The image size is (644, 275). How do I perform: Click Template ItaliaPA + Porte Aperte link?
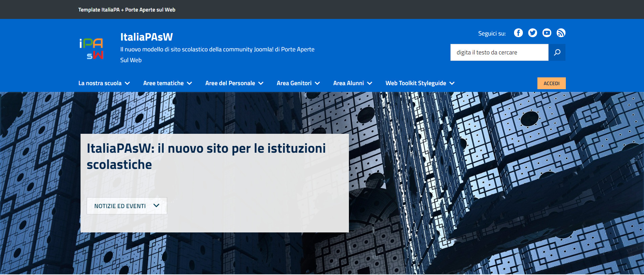[x=127, y=10]
